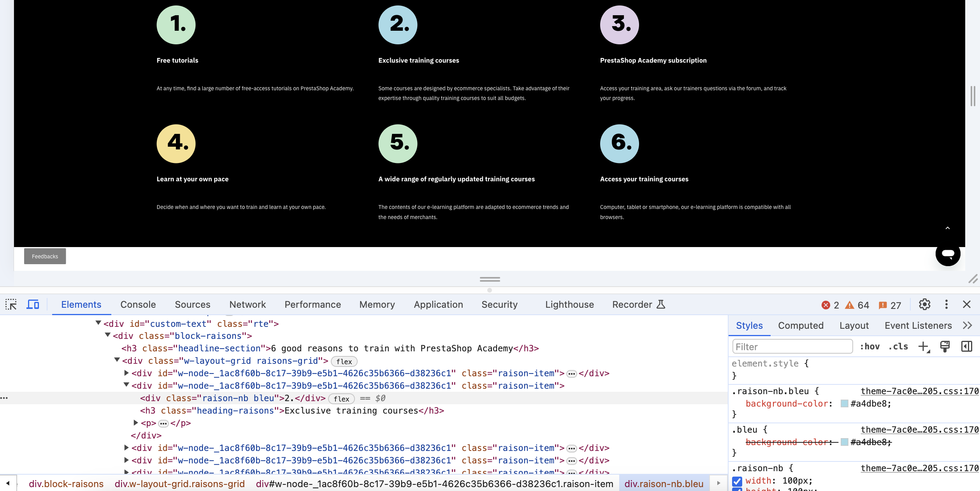Open stylesheet link for .raison-nb.bleu rule
980x491 pixels.
pyautogui.click(x=919, y=391)
